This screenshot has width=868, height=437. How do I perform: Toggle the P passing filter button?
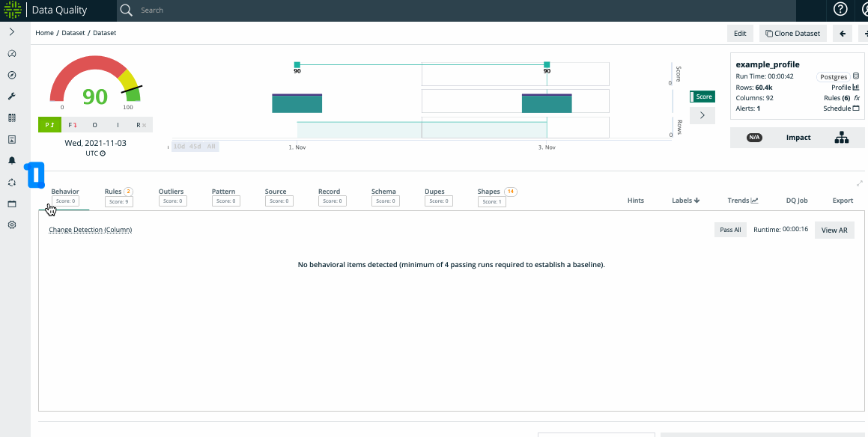[x=49, y=125]
